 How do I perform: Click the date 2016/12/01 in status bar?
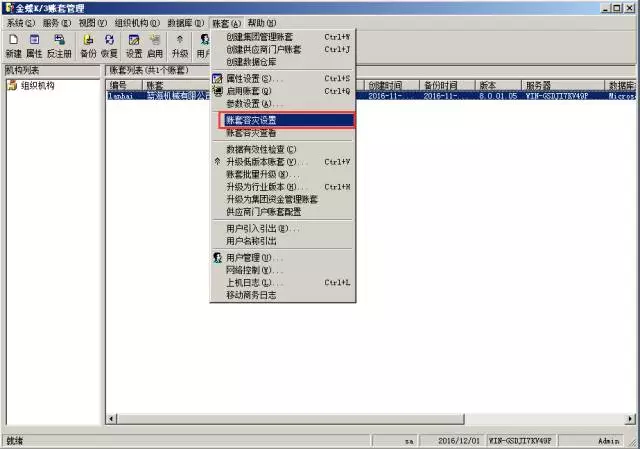pos(459,441)
